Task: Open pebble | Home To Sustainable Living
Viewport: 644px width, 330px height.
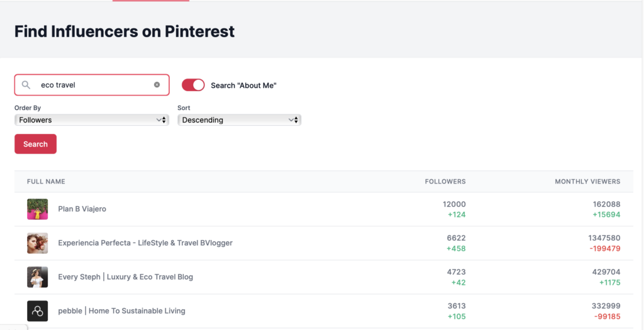Action: click(121, 311)
